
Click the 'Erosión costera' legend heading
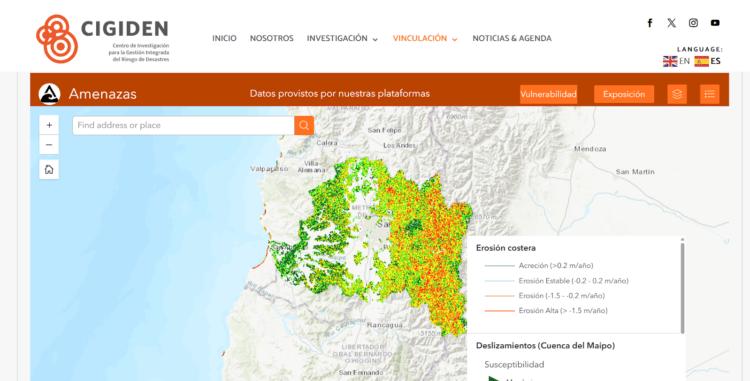coord(506,248)
